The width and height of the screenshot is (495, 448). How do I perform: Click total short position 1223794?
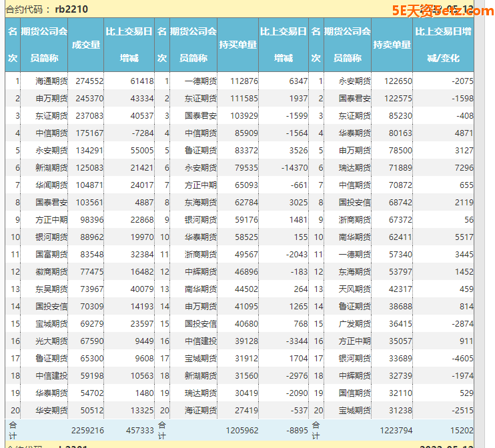[396, 431]
